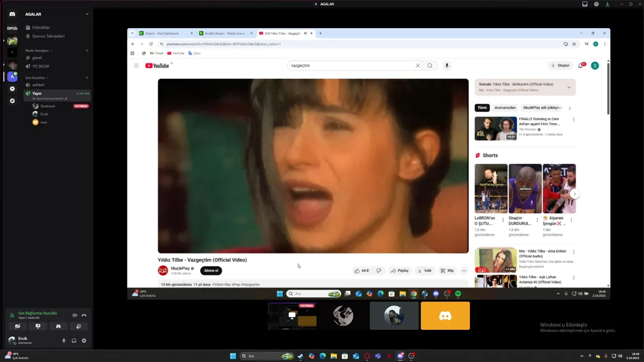
Task: Select the Aramanızdan filter chip
Action: pyautogui.click(x=505, y=108)
